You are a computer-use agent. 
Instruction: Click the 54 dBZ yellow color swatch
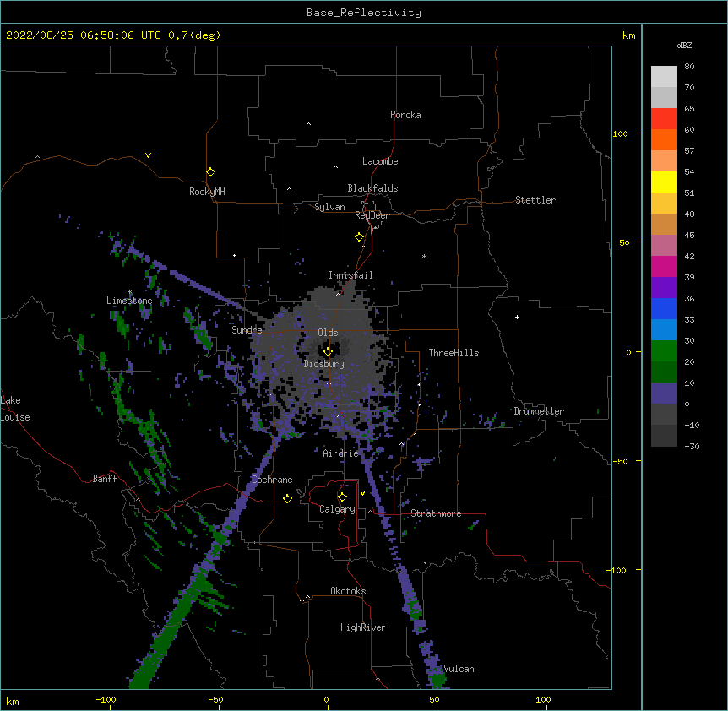coord(664,182)
